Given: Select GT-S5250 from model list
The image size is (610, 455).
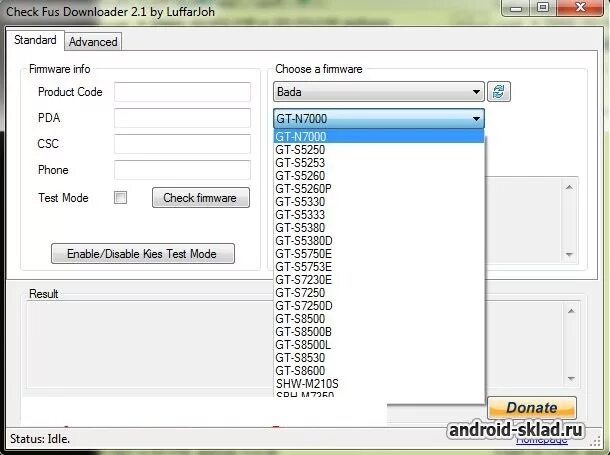Looking at the screenshot, I should tap(379, 150).
